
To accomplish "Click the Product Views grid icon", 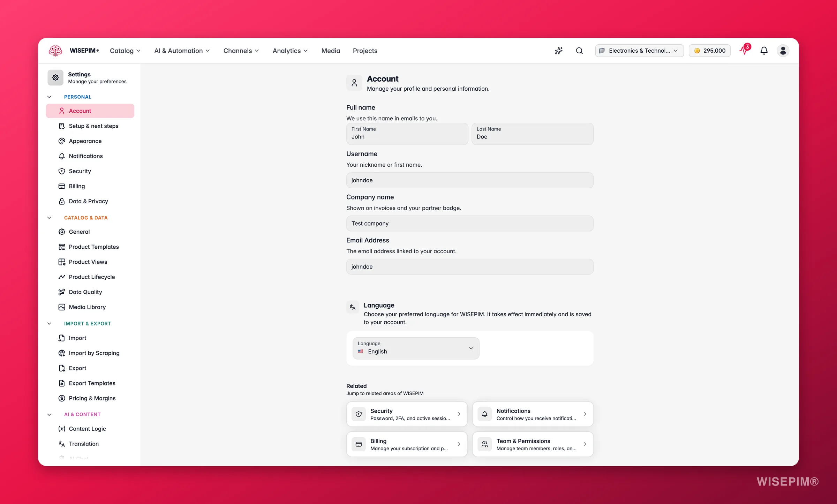I will [62, 262].
